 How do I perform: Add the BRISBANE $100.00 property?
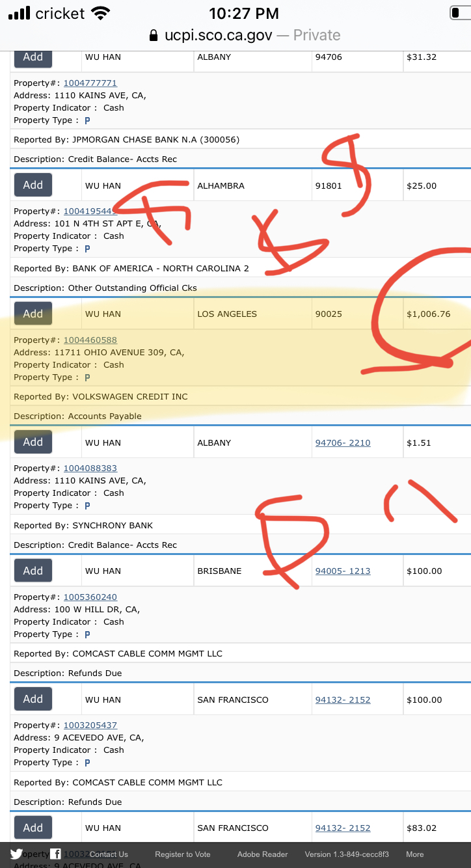[x=33, y=571]
